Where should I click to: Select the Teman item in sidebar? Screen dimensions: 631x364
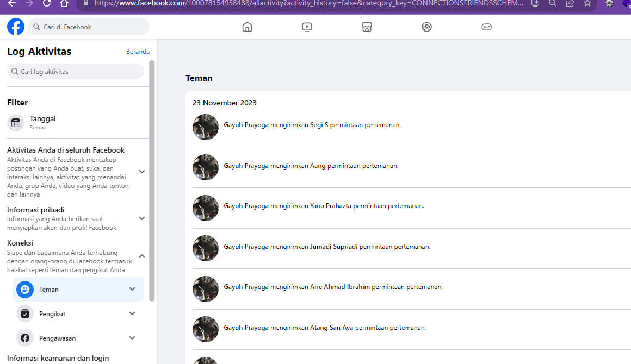click(x=78, y=289)
